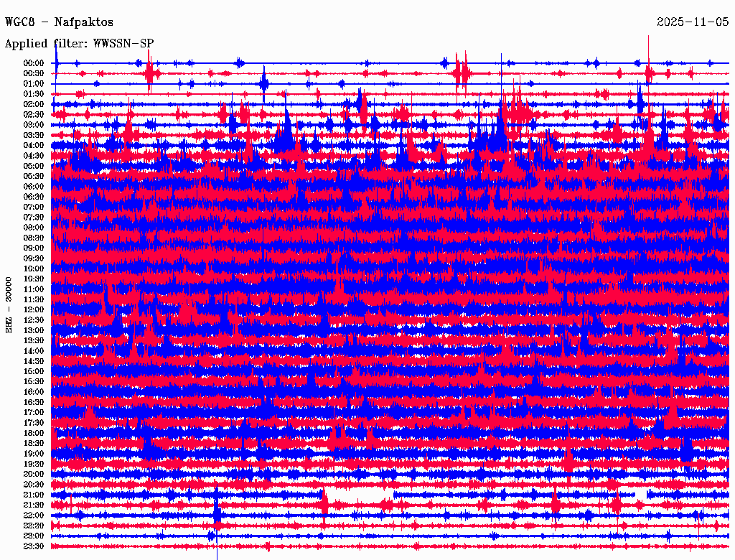Select the 23:30 time label
Screen dimensions: 735x560
click(x=34, y=546)
